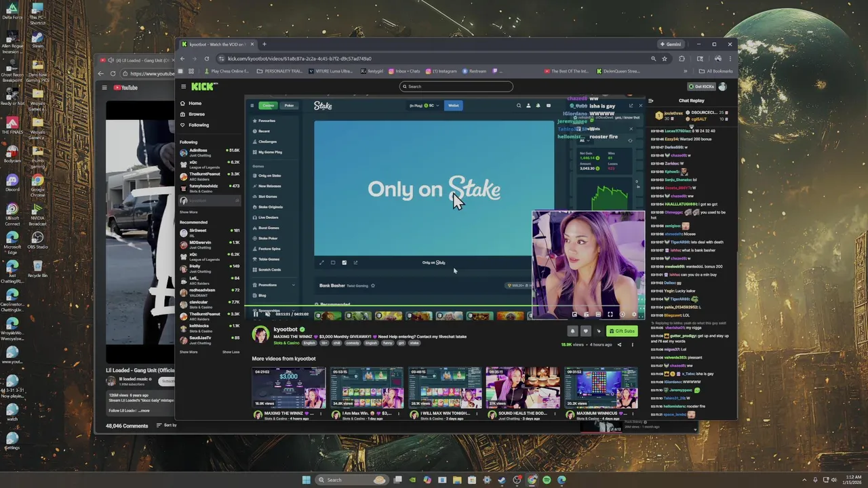Open Google Chrome desktop icon

pos(37,184)
